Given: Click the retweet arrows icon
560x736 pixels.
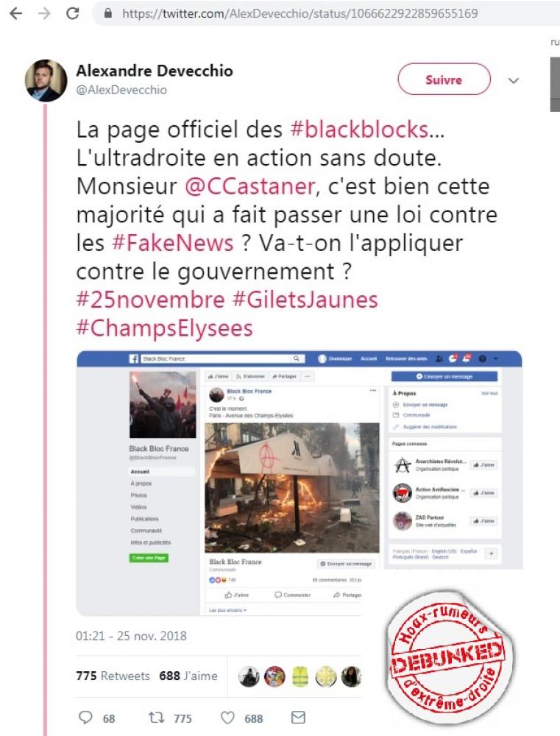Looking at the screenshot, I should click(x=156, y=717).
